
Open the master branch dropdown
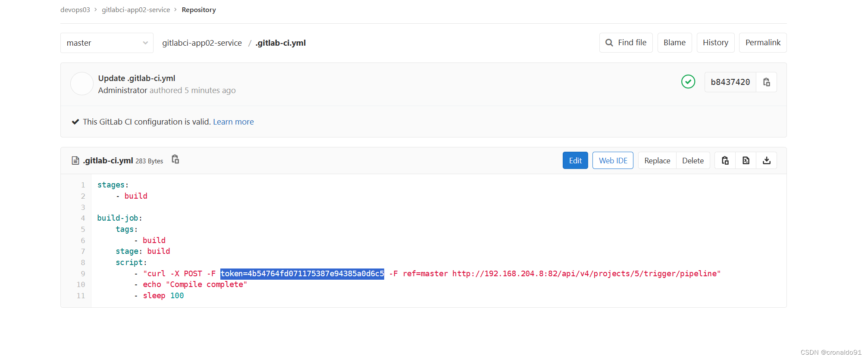[x=107, y=43]
